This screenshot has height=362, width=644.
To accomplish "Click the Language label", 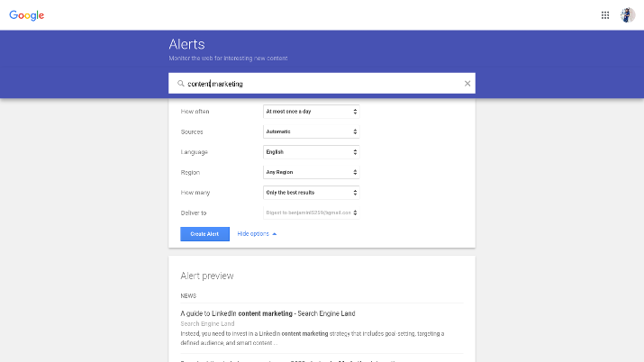I will (x=195, y=152).
